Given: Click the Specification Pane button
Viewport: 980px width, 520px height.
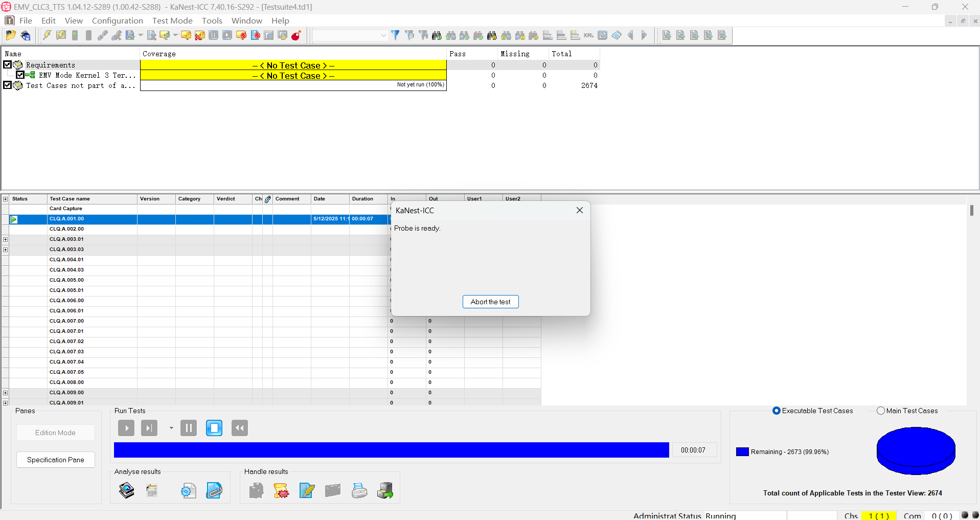Looking at the screenshot, I should [56, 460].
